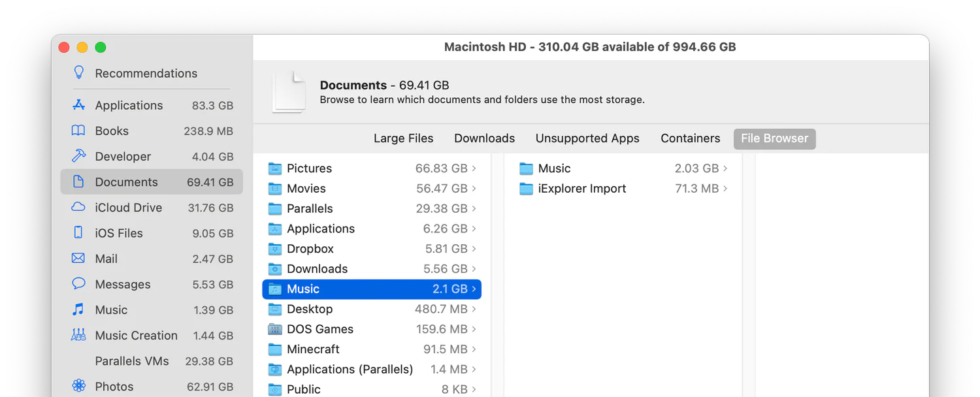
Task: Expand the DOS Games folder chevron
Action: [474, 329]
